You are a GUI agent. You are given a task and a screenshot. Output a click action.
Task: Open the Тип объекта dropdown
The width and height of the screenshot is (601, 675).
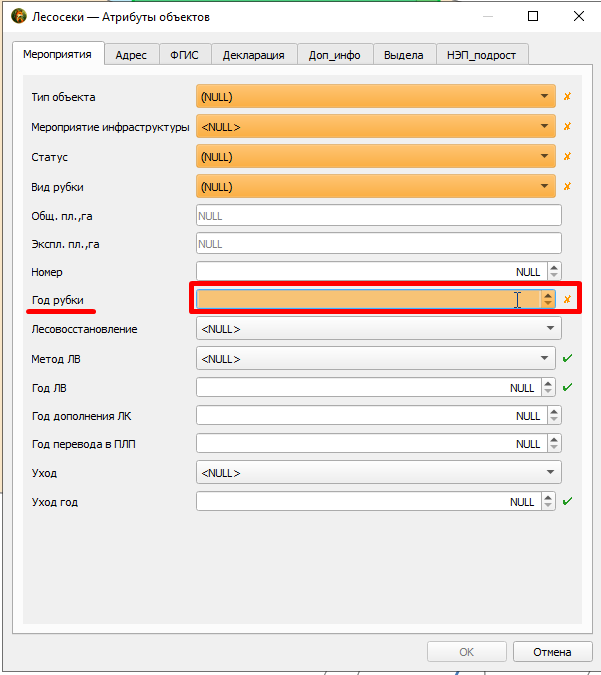375,96
